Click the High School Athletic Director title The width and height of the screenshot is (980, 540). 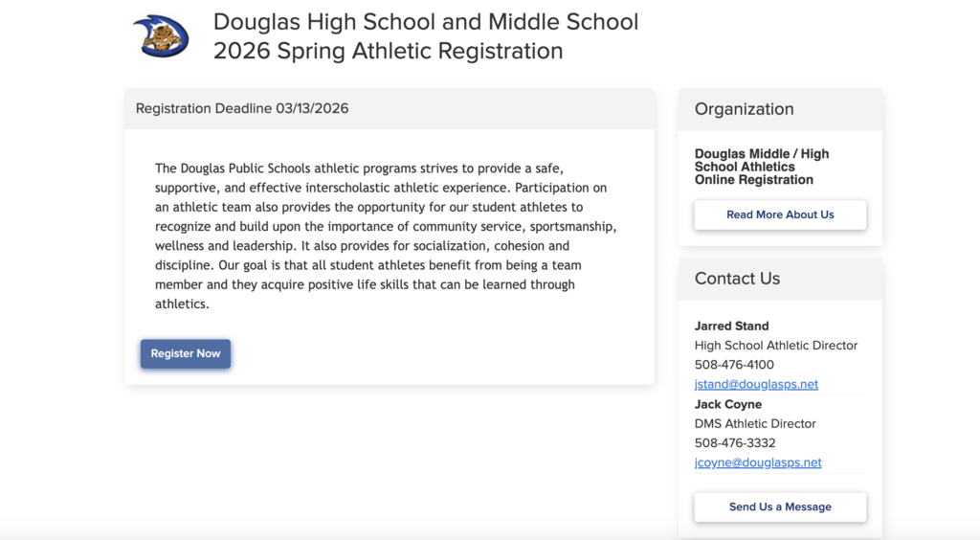pyautogui.click(x=775, y=345)
